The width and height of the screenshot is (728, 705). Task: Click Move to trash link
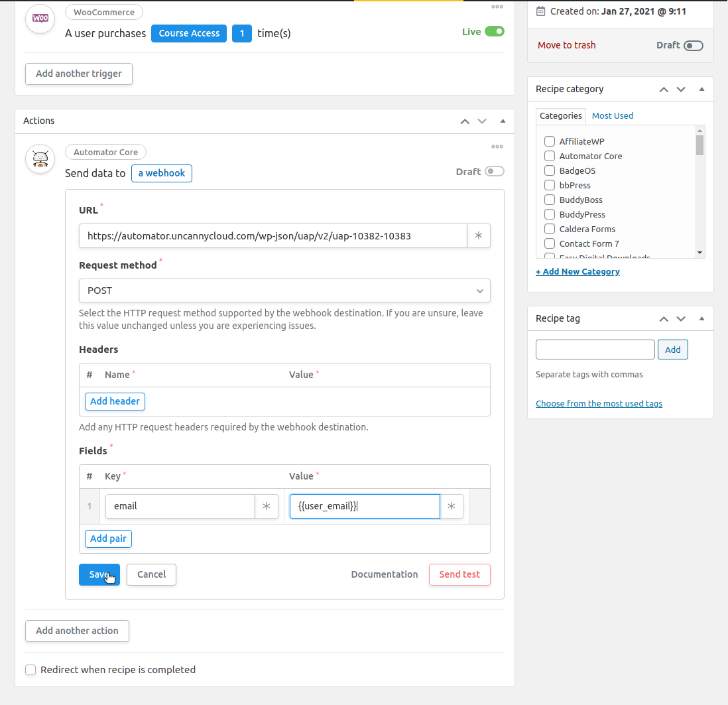566,46
